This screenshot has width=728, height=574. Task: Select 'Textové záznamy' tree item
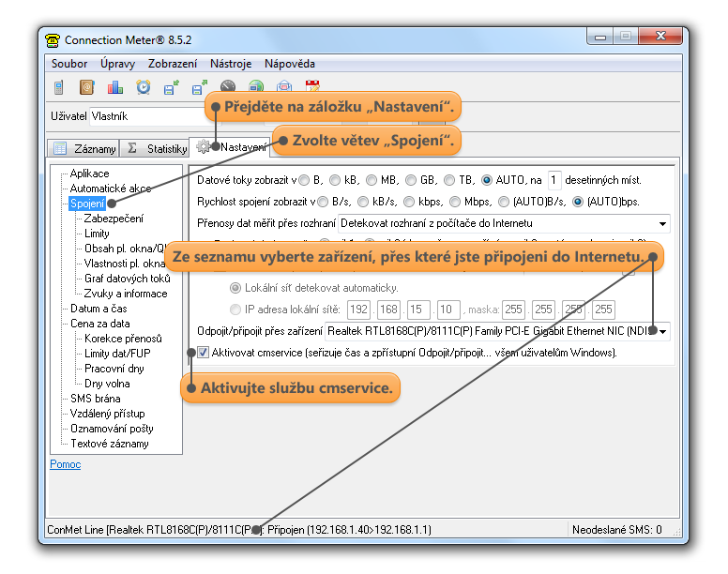point(110,444)
